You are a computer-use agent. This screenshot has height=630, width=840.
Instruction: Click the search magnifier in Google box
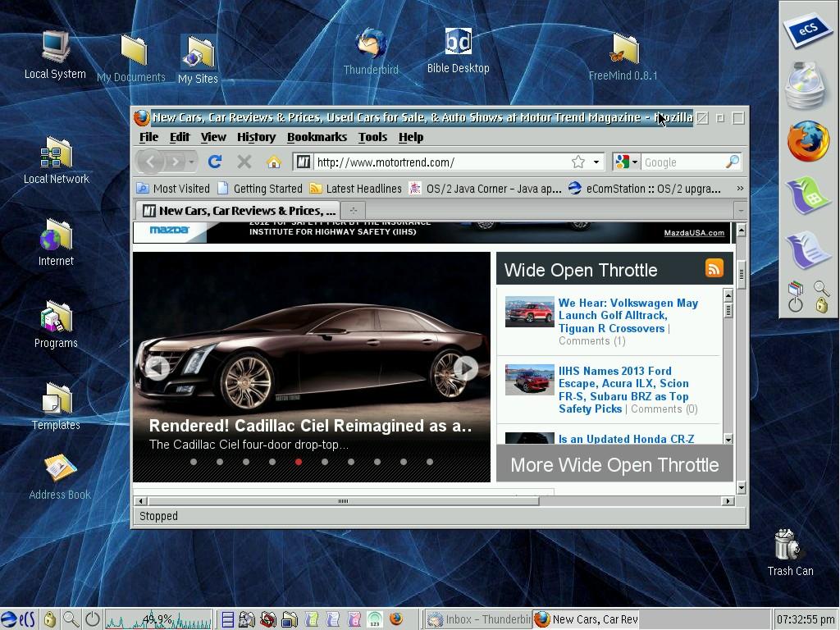[x=733, y=162]
